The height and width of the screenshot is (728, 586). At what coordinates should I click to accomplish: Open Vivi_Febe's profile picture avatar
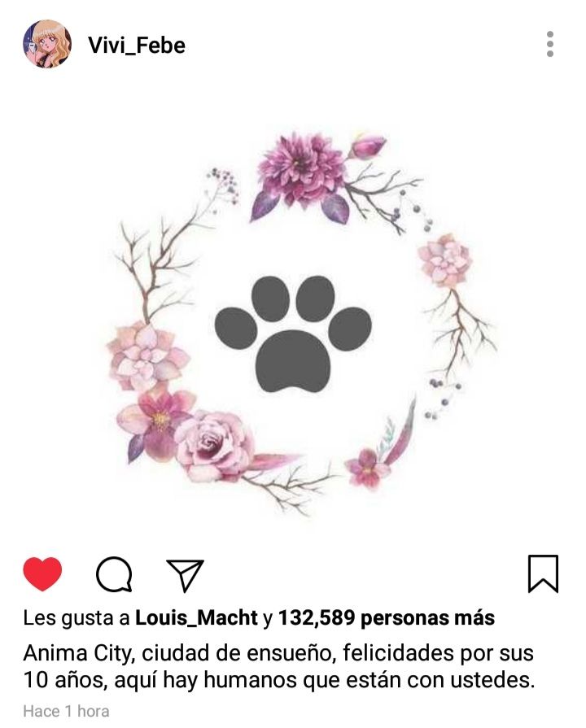47,44
